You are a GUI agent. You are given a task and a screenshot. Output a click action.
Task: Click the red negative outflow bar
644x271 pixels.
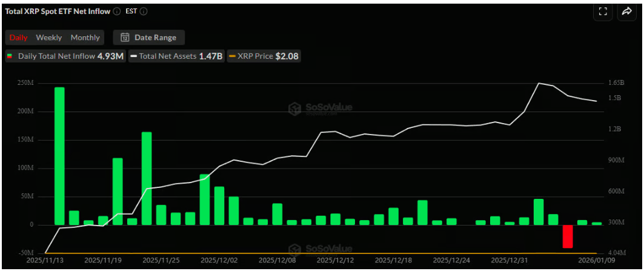click(x=568, y=236)
